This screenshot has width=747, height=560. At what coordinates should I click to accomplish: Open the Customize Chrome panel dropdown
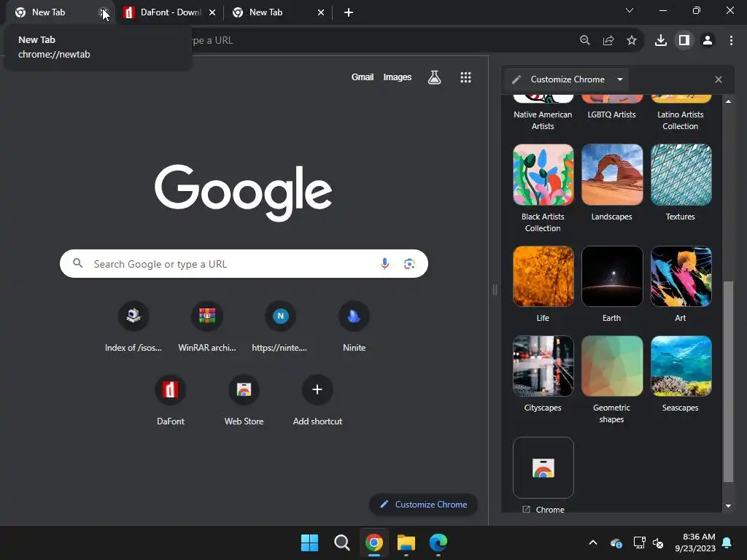click(x=620, y=79)
